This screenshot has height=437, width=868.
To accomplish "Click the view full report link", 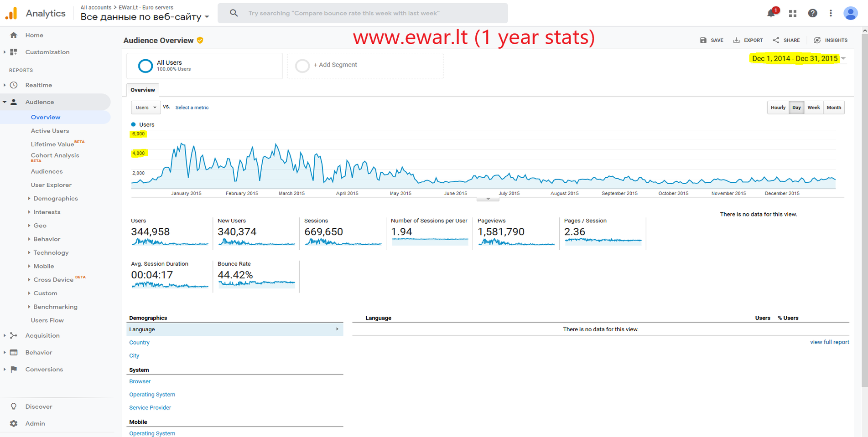I will pos(829,342).
